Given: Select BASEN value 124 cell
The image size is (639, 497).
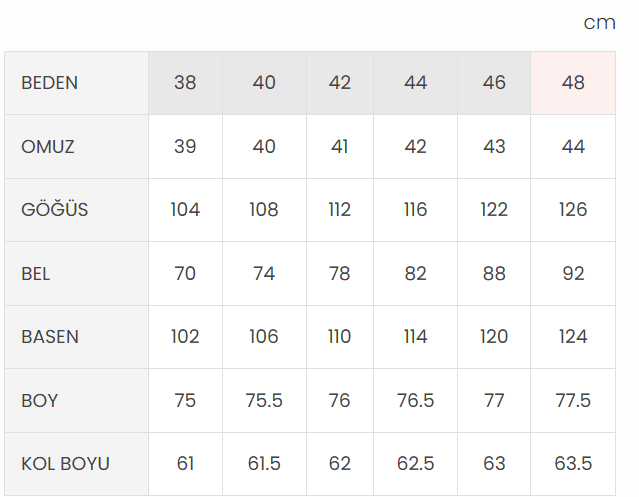Looking at the screenshot, I should pyautogui.click(x=573, y=337).
